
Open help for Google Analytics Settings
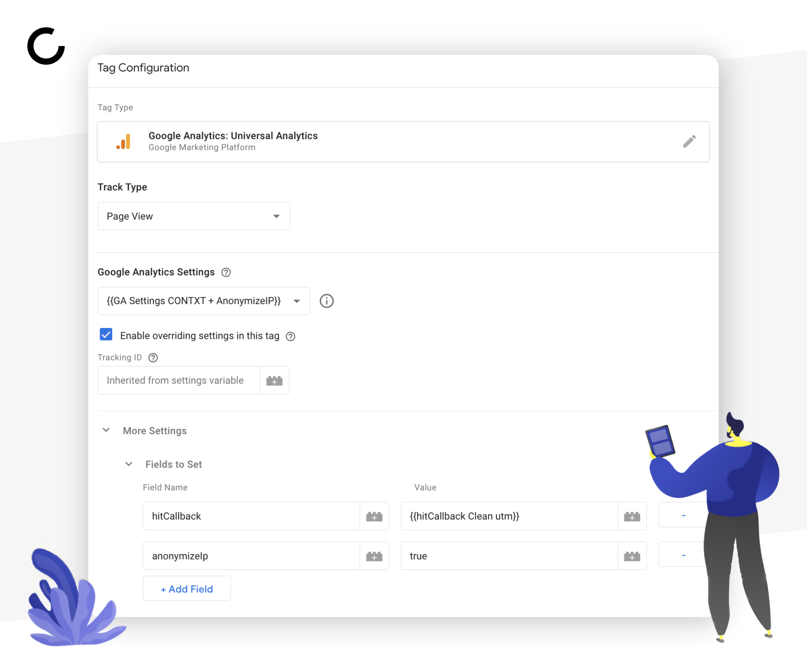[x=226, y=273]
